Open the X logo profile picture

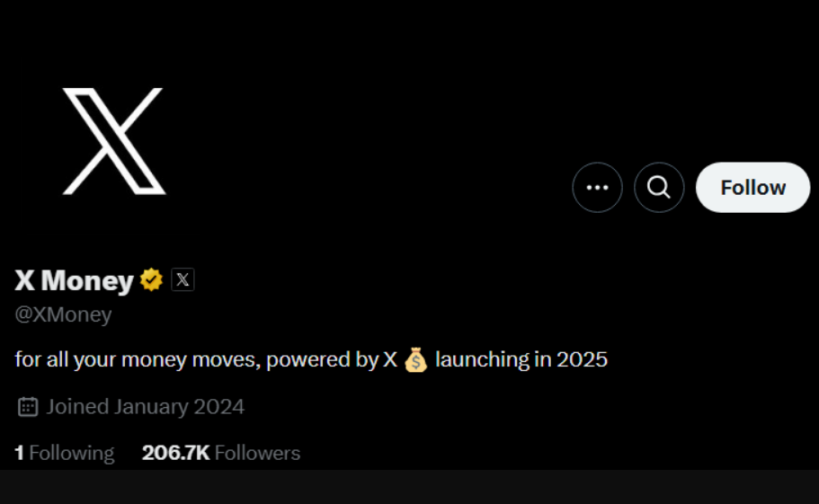click(114, 141)
